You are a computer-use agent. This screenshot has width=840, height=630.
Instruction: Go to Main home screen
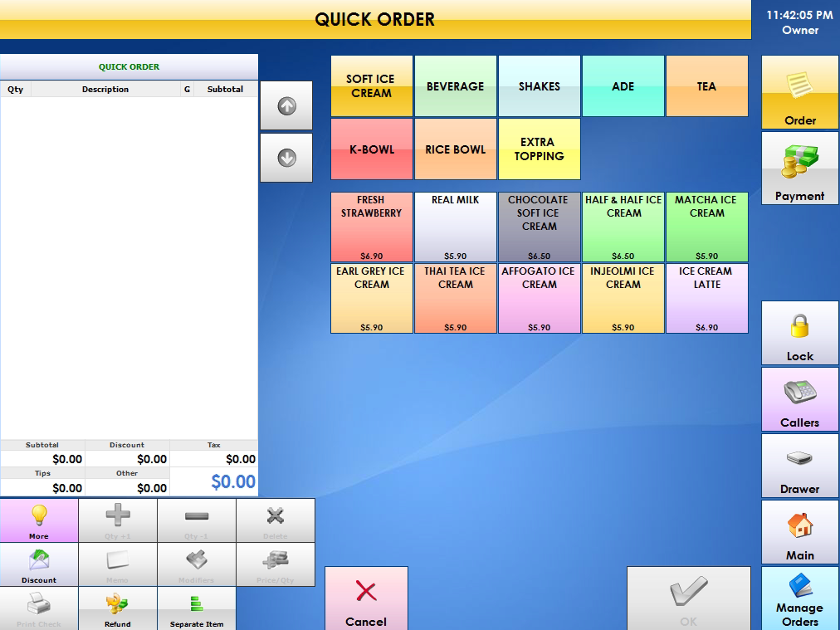tap(799, 531)
